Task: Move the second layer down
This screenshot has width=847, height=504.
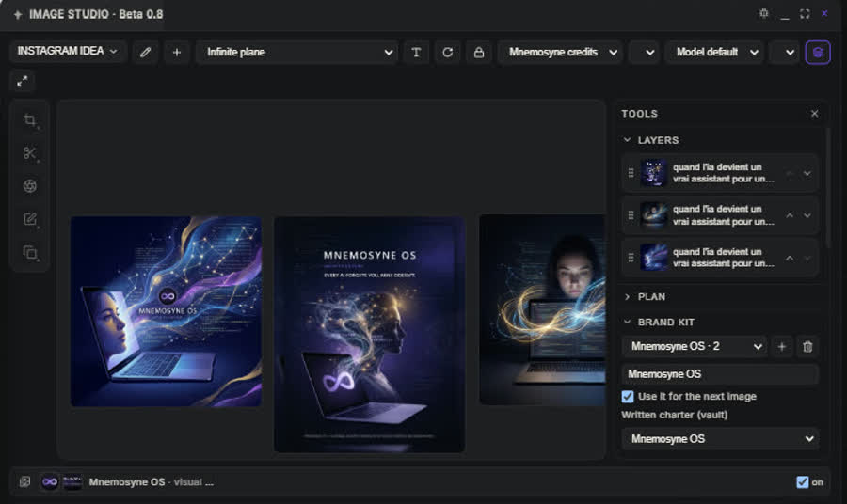Action: click(807, 215)
